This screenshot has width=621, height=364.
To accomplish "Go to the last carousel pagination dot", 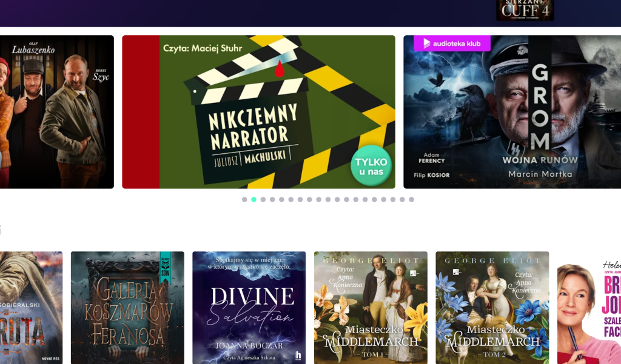I will coord(412,199).
